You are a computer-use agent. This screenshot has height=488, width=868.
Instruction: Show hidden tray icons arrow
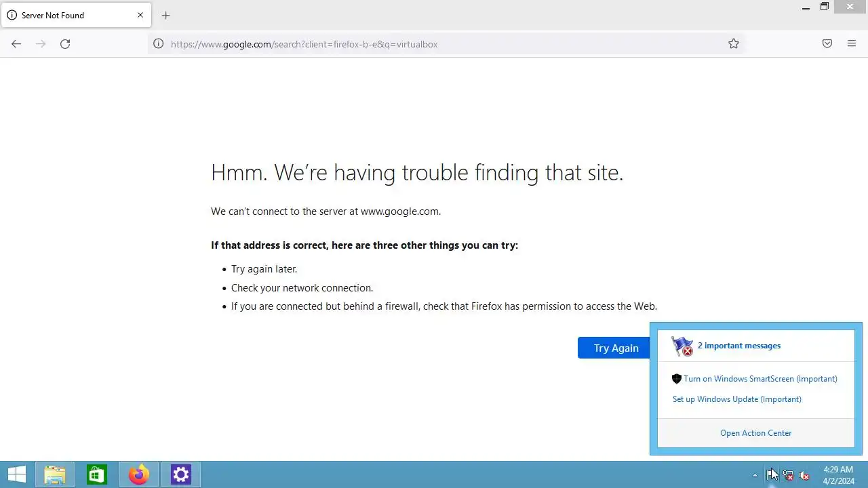pyautogui.click(x=755, y=475)
